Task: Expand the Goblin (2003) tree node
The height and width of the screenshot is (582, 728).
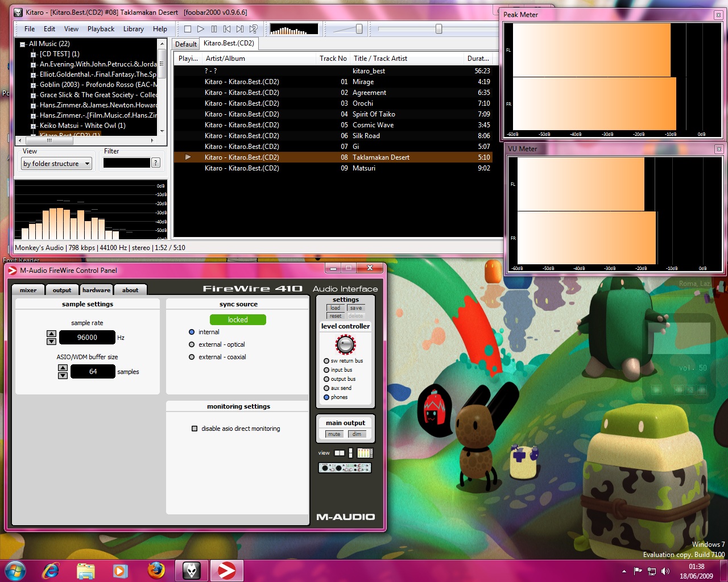Action: click(x=34, y=85)
